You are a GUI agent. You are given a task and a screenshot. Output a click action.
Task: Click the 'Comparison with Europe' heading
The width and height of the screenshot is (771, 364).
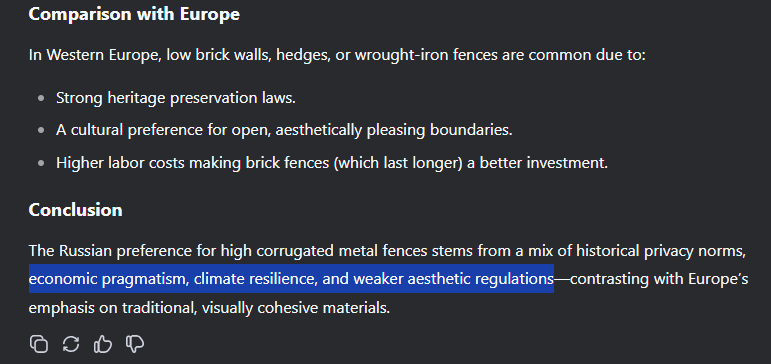tap(134, 14)
